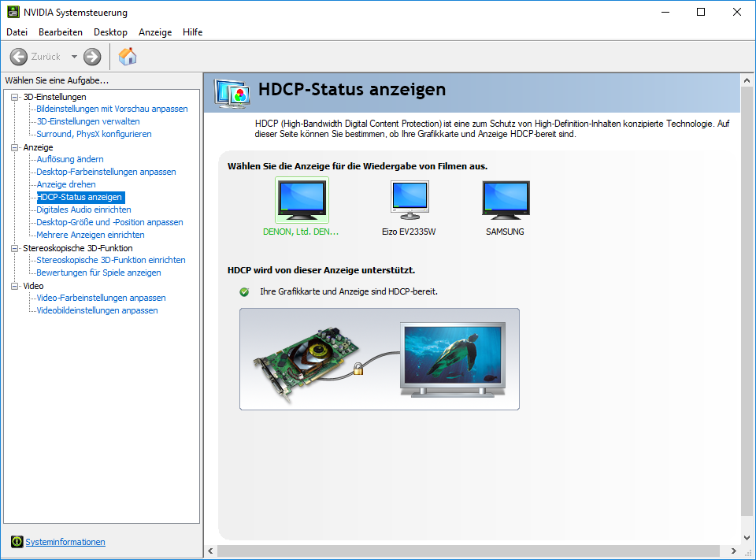Image resolution: width=756 pixels, height=560 pixels.
Task: Select the Eizo EV2335W monitor icon
Action: (x=409, y=200)
